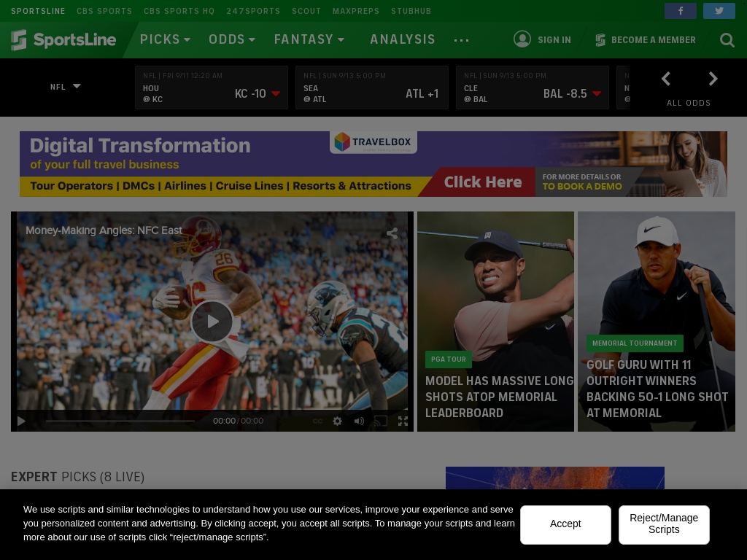
Task: Enter fullscreen on the video player
Action: point(403,421)
